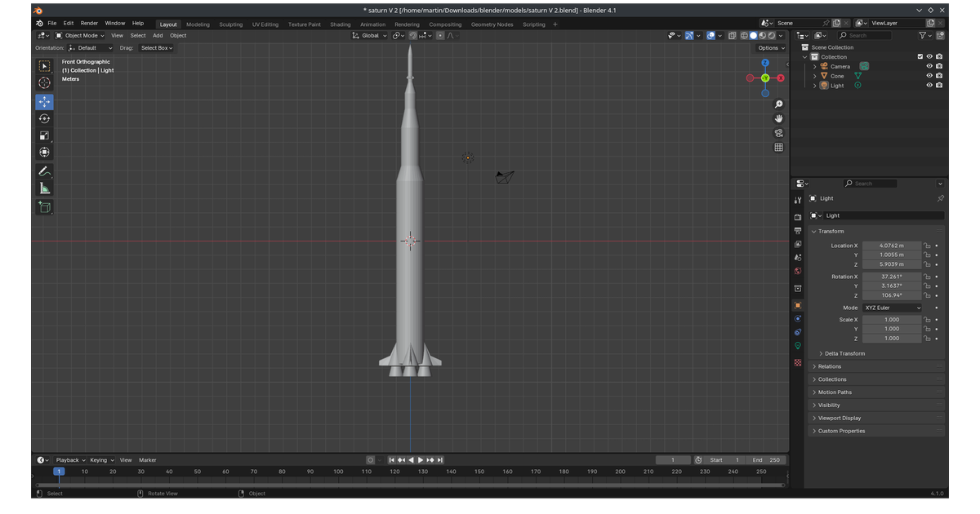Toggle the Camera visibility in the Outliner
This screenshot has width=980, height=514.
929,66
